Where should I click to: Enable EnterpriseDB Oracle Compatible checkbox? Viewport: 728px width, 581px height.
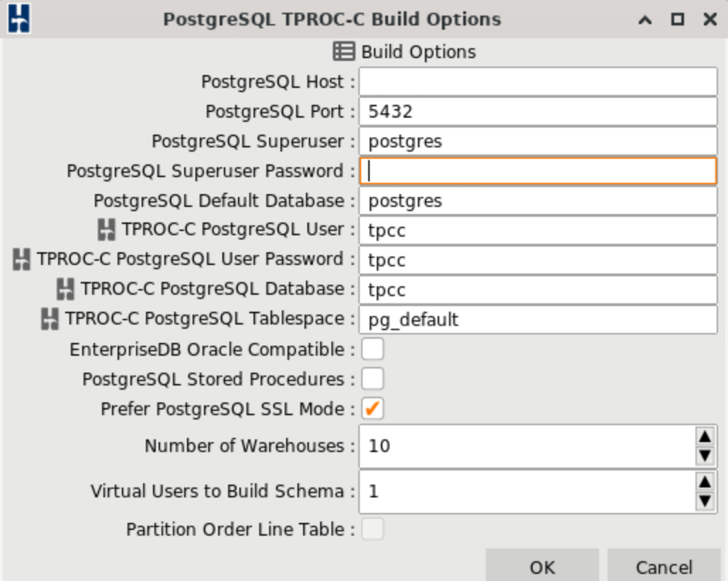372,349
